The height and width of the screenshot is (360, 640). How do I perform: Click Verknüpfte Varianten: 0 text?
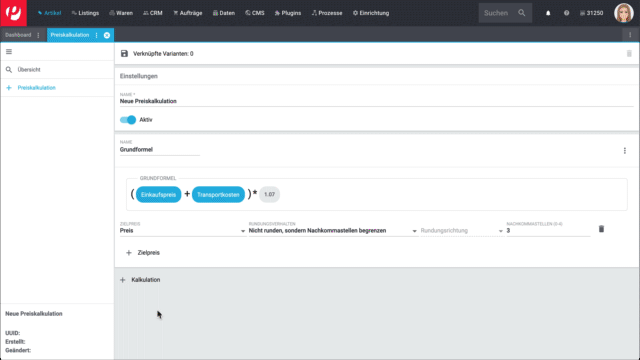163,54
